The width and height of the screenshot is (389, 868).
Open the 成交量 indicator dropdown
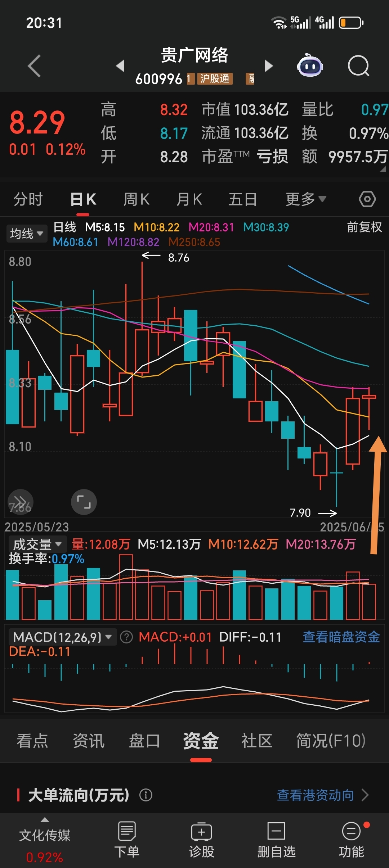point(37,544)
